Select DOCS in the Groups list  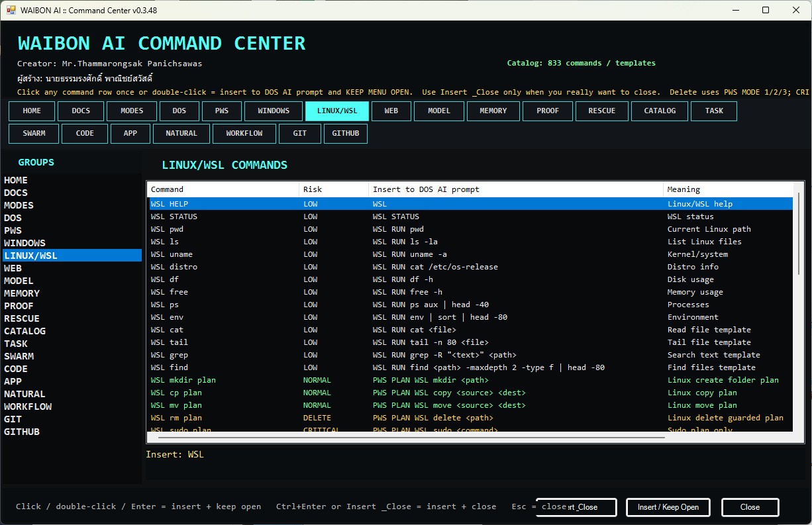(72, 193)
